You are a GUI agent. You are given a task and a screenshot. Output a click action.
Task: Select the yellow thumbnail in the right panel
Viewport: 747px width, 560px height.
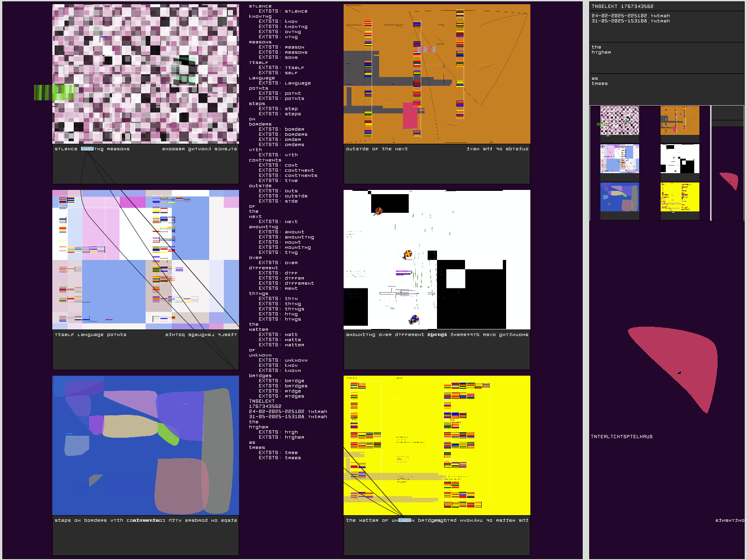tap(680, 197)
